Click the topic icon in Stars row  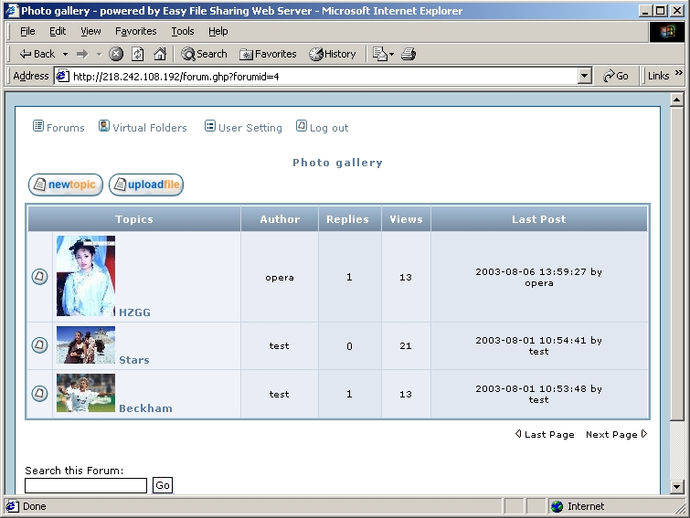pos(40,345)
